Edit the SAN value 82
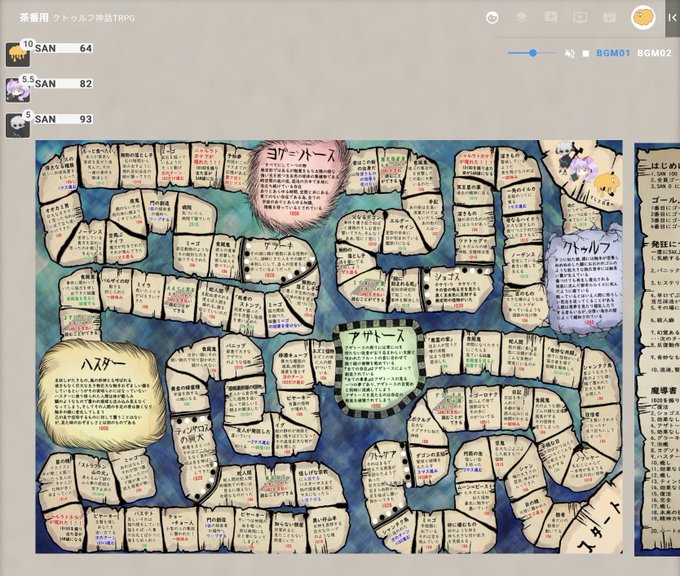Image resolution: width=680 pixels, height=576 pixels. point(86,84)
